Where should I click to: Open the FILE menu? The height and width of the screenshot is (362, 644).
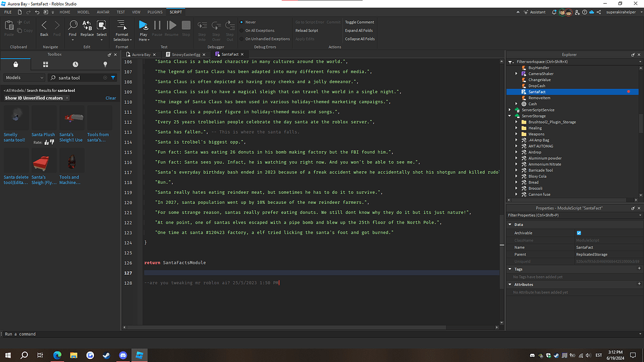click(x=8, y=12)
